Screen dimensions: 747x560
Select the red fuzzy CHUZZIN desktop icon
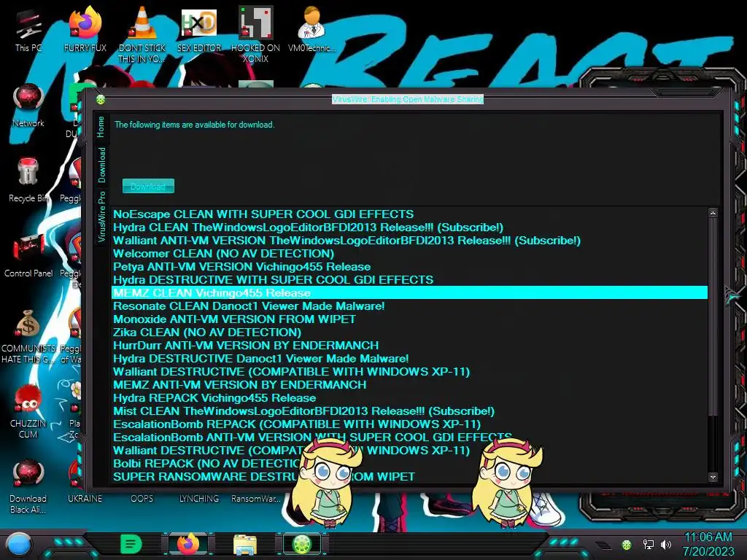tap(28, 411)
